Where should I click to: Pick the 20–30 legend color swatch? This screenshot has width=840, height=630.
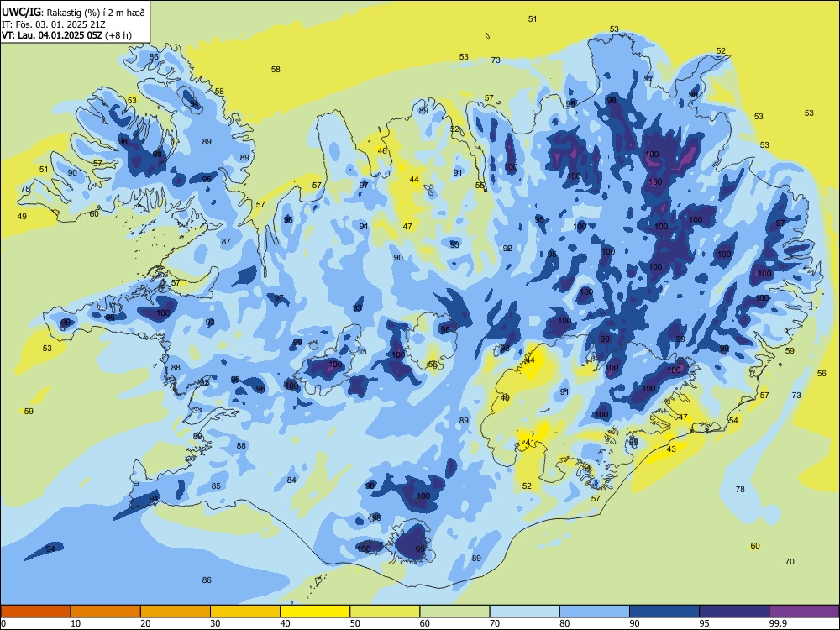(x=176, y=612)
